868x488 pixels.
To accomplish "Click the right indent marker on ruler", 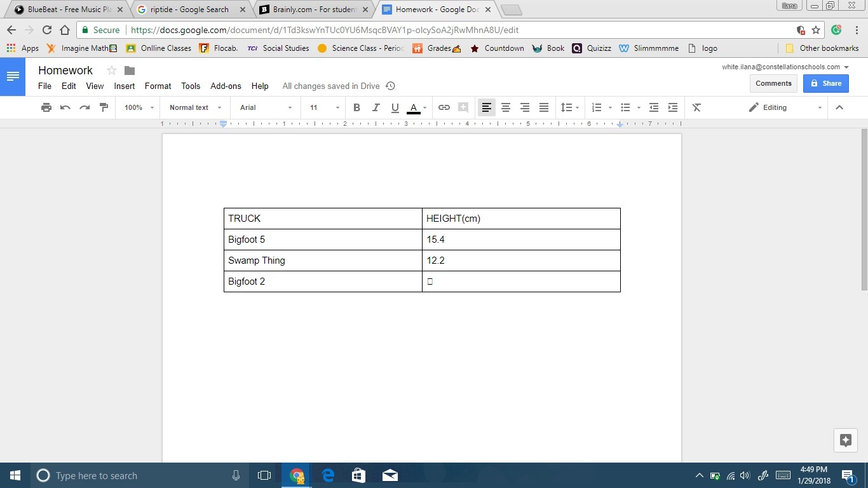I will point(620,124).
